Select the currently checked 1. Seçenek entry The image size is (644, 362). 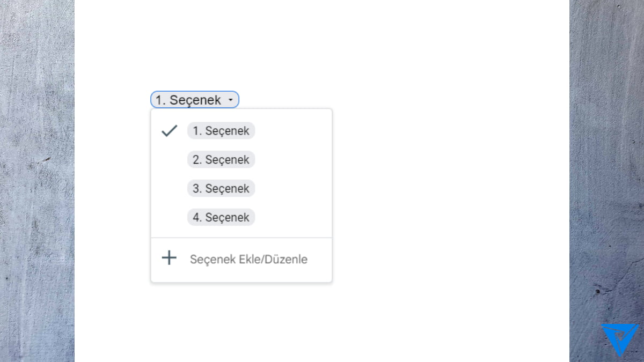click(221, 130)
